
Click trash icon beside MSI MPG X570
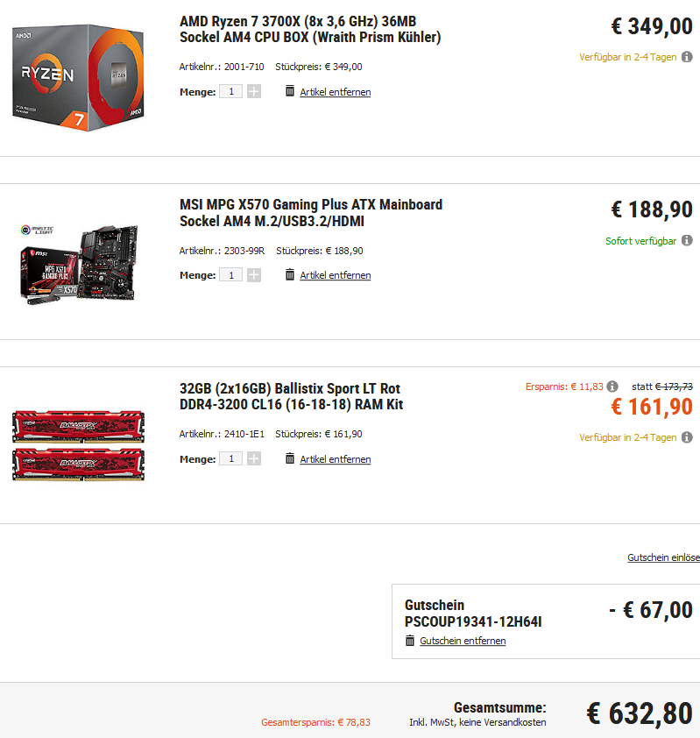290,274
